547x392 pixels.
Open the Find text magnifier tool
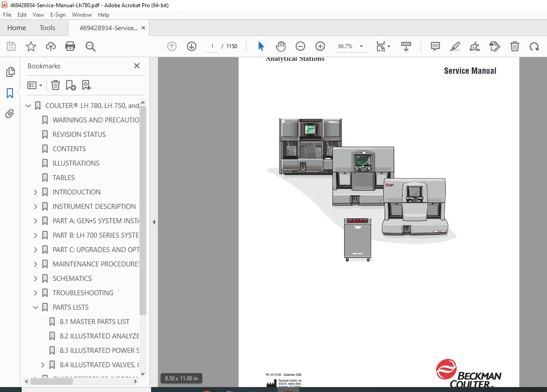[x=90, y=46]
